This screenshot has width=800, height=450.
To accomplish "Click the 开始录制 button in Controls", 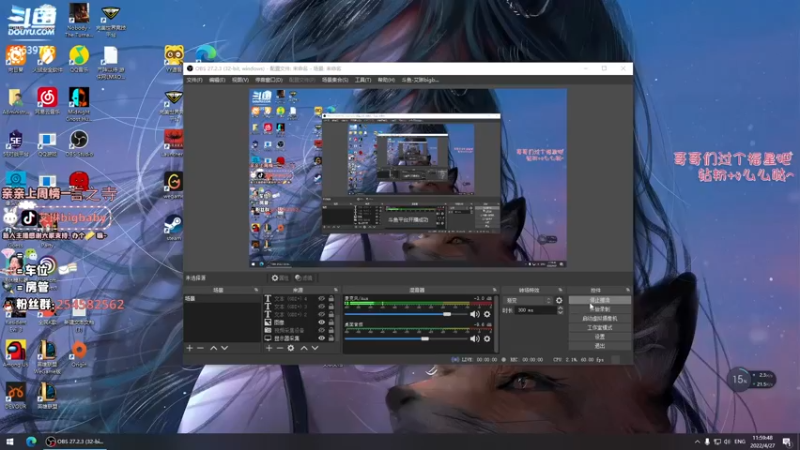I will tap(599, 309).
